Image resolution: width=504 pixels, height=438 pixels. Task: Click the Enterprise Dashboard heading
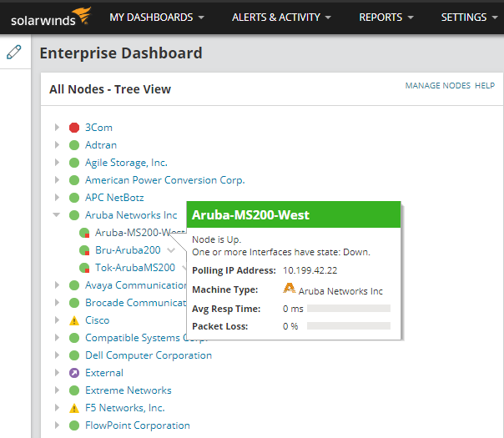[121, 53]
